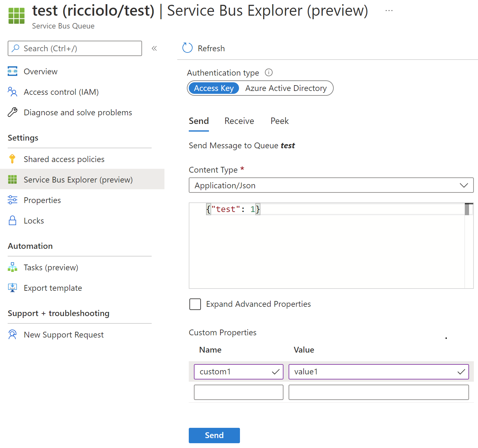
Task: Click the Settings section heading
Action: click(23, 138)
